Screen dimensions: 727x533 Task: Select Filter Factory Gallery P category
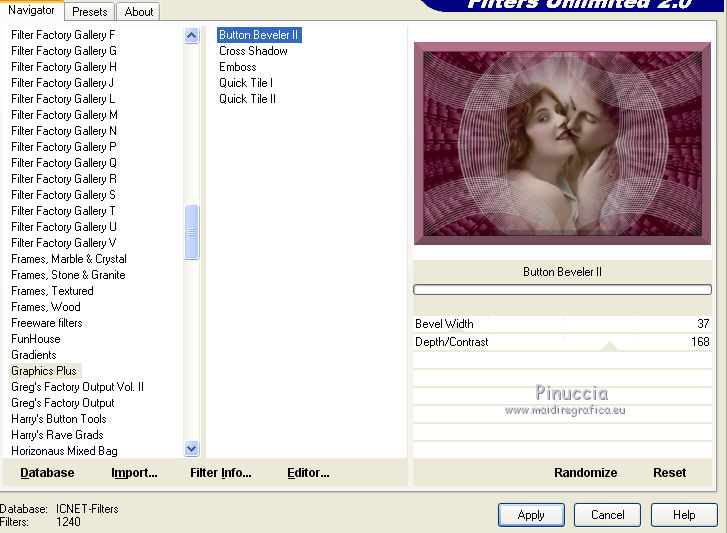pos(64,147)
